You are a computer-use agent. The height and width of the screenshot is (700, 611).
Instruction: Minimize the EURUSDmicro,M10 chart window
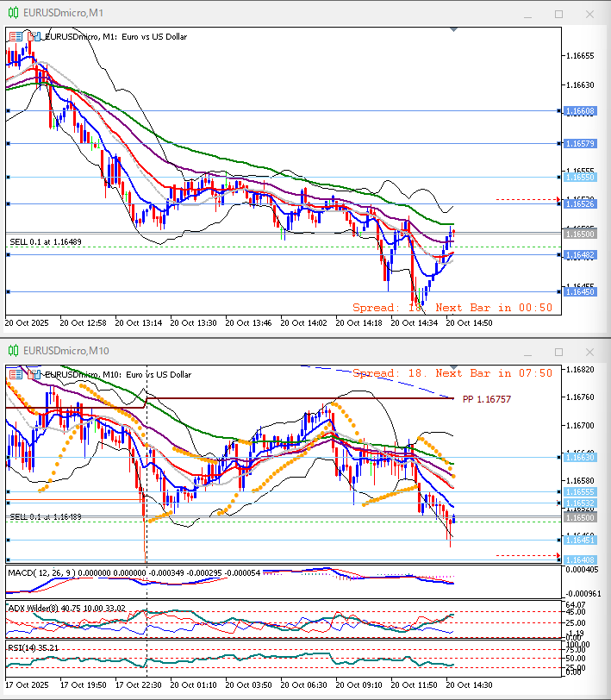(x=528, y=351)
